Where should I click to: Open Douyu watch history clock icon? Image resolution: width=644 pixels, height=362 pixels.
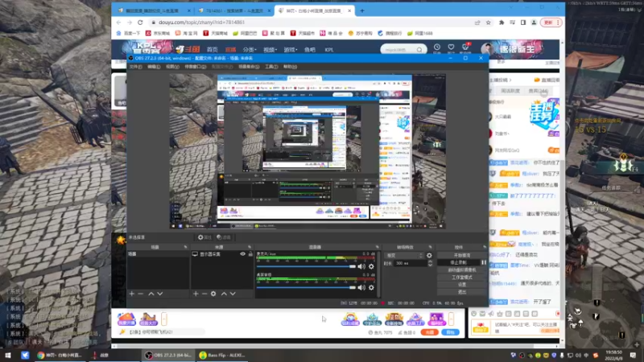[x=437, y=48]
